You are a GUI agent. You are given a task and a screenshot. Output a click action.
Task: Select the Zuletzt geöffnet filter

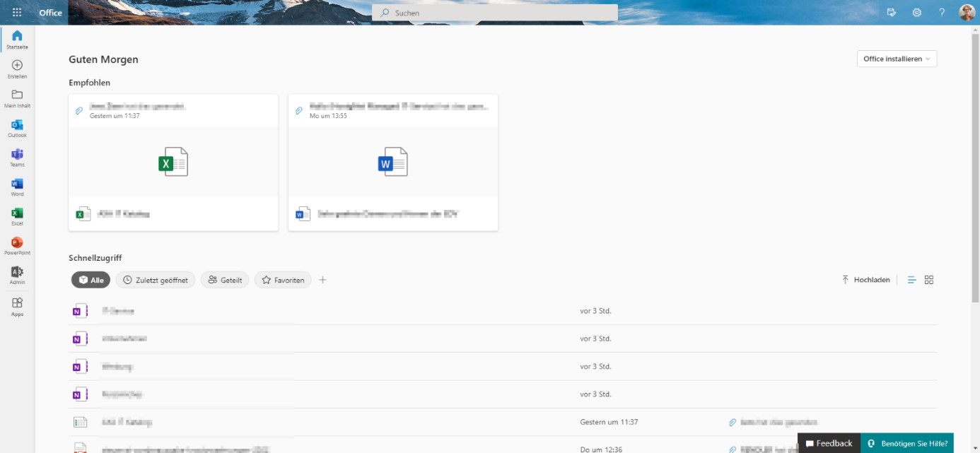click(156, 280)
